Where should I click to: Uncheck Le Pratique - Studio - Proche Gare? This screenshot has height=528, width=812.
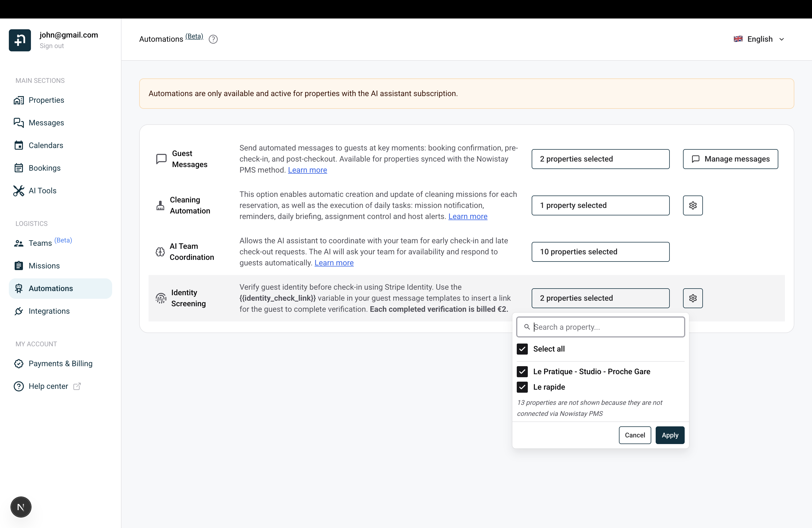pos(522,371)
